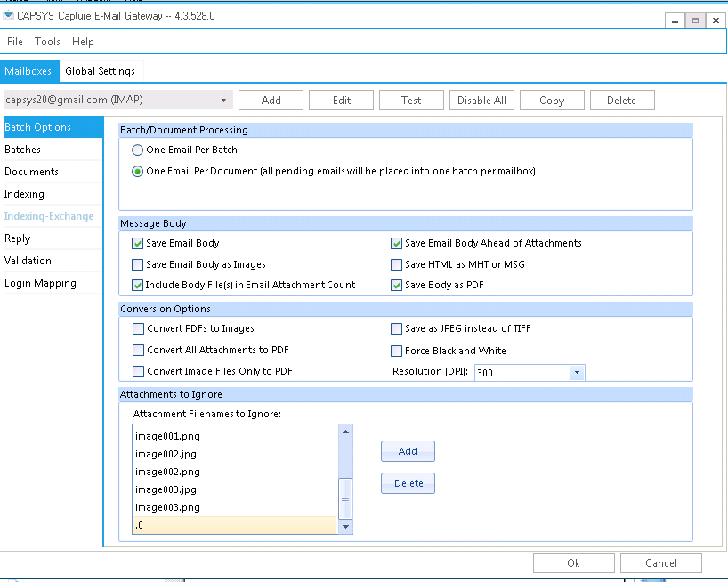Enable Convert PDFs to Images
728x582 pixels.
pos(138,328)
